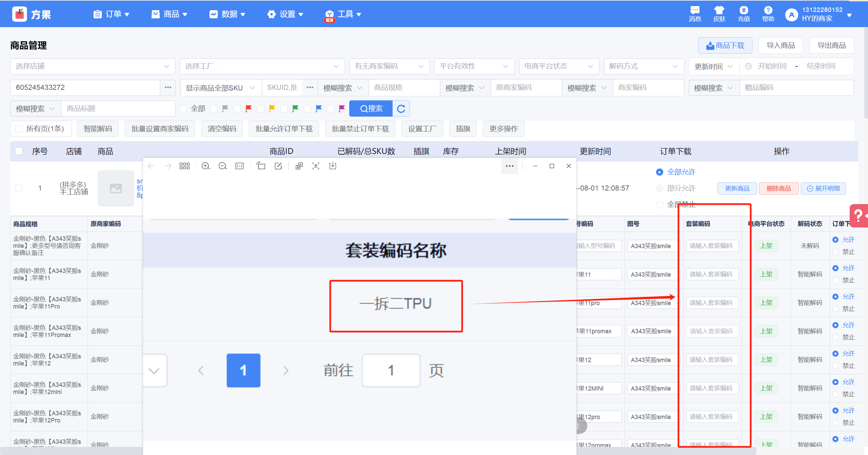868x455 pixels.
Task: Click zoom in icon in image viewer
Action: tap(205, 166)
